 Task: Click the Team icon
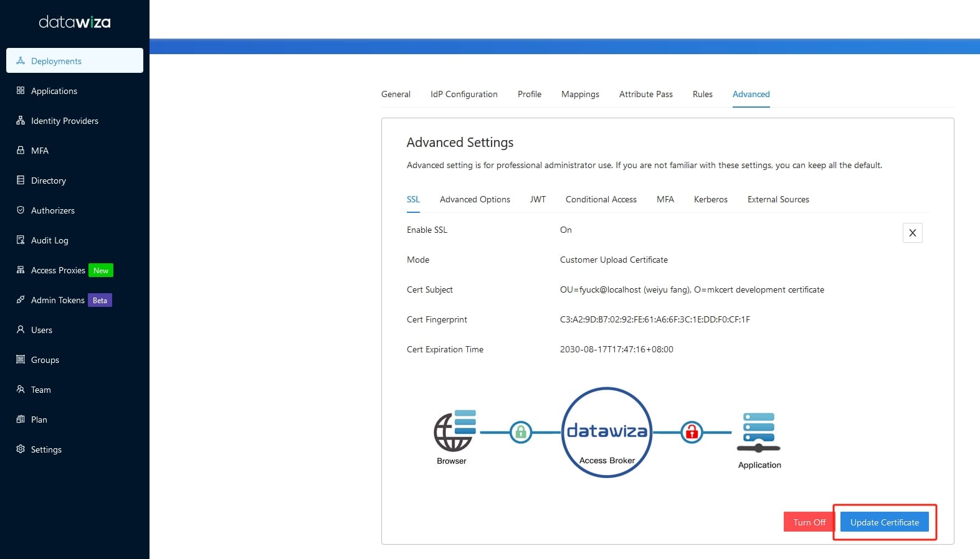(21, 389)
